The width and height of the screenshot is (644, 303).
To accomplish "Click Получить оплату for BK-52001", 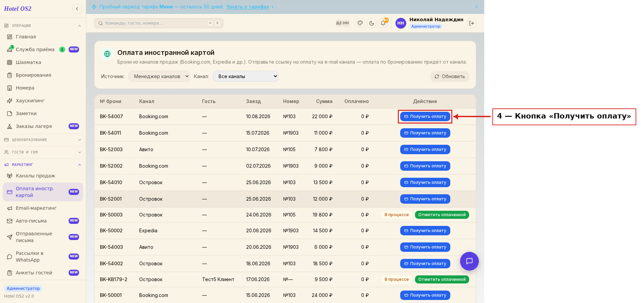I will 425,199.
